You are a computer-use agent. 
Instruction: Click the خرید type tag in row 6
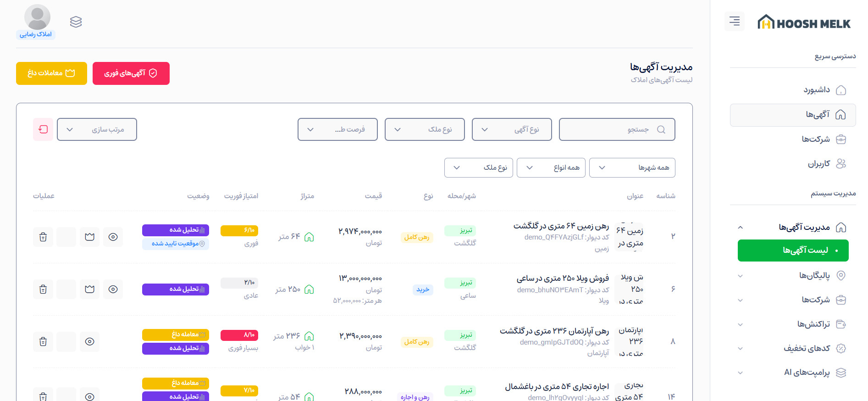423,290
